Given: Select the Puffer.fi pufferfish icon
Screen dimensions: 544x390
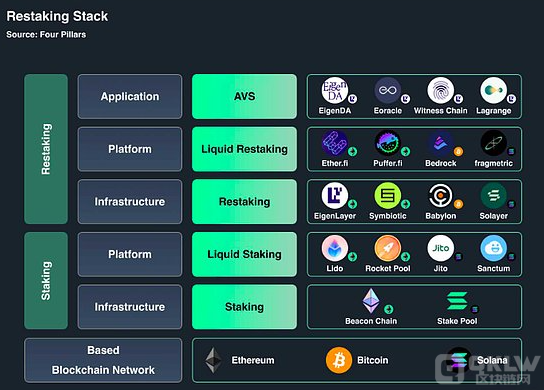Looking at the screenshot, I should coord(388,143).
